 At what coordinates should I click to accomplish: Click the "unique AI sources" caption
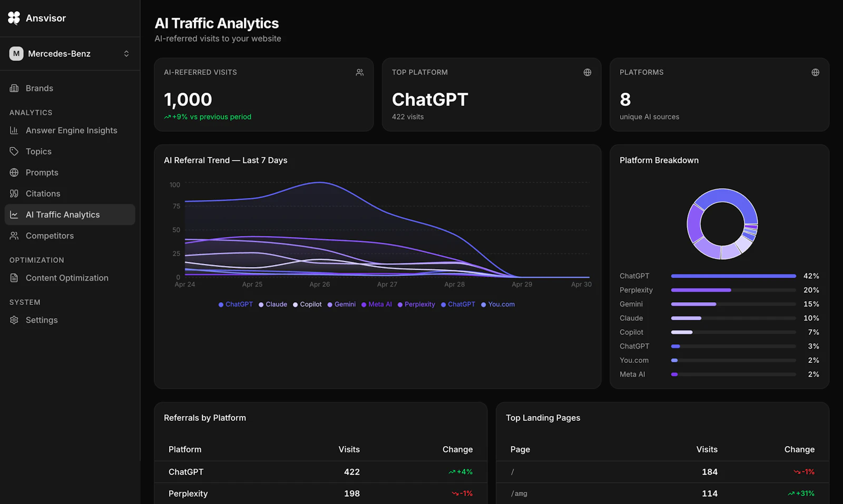(650, 117)
